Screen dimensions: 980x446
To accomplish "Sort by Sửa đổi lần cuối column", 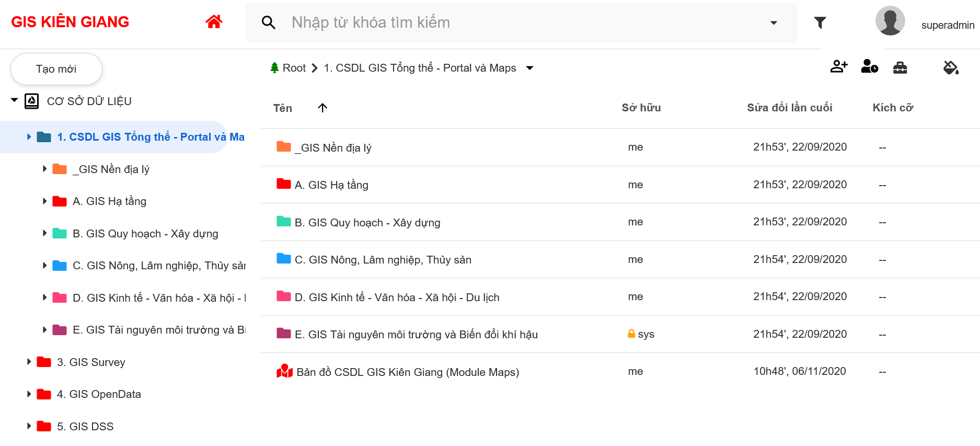I will (789, 108).
